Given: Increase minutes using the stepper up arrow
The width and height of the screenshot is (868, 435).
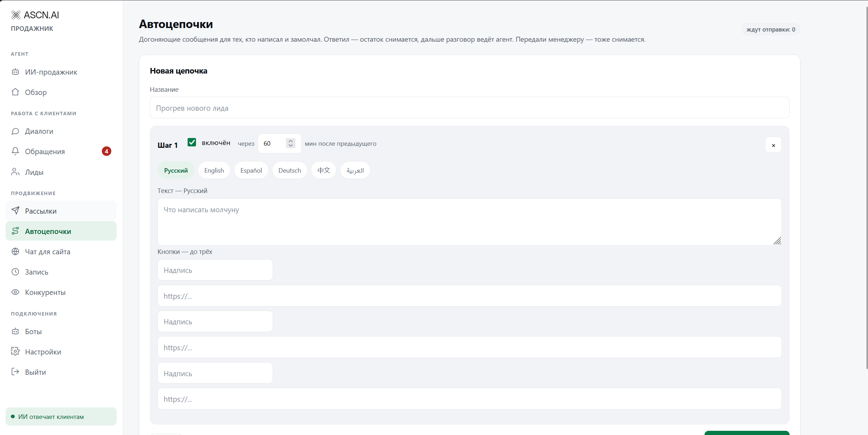Looking at the screenshot, I should coord(290,141).
